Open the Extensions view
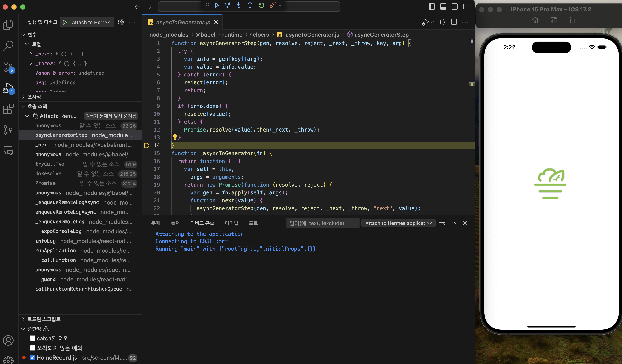 tap(8, 109)
